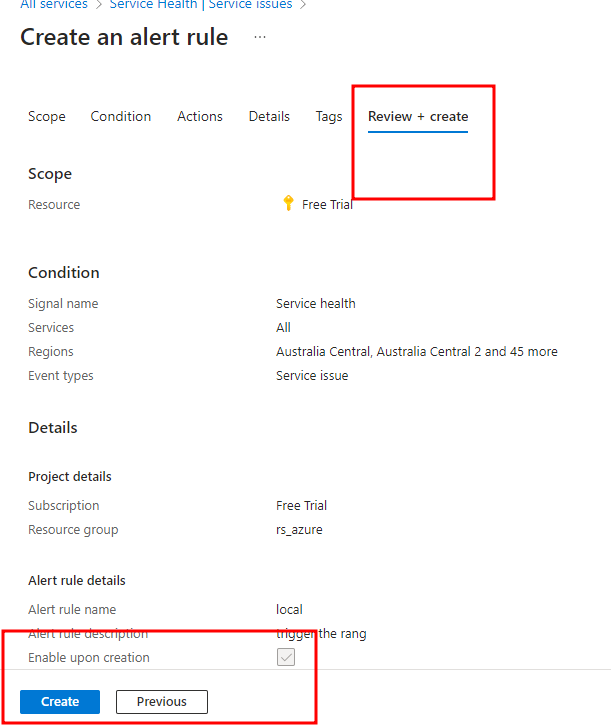Toggle the Enable upon creation checkbox

tap(286, 658)
